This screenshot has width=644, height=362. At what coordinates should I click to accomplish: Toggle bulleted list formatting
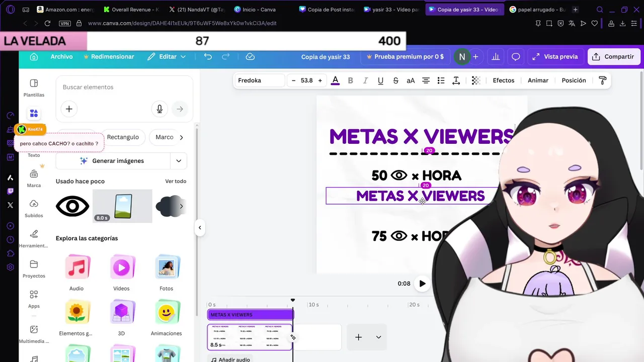441,80
